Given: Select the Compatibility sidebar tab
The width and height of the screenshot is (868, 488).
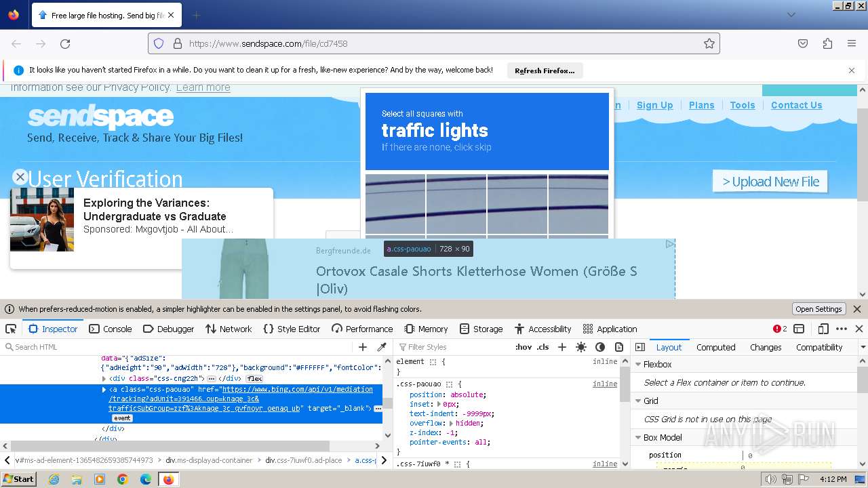Looking at the screenshot, I should click(x=819, y=347).
